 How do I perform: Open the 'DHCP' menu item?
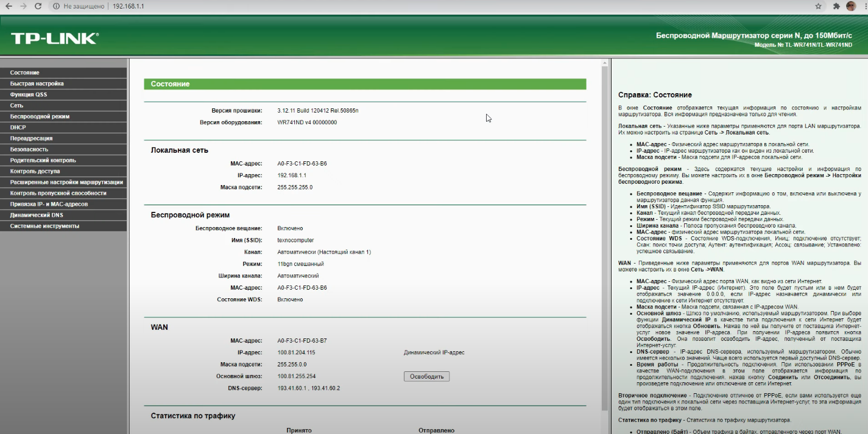pyautogui.click(x=18, y=127)
